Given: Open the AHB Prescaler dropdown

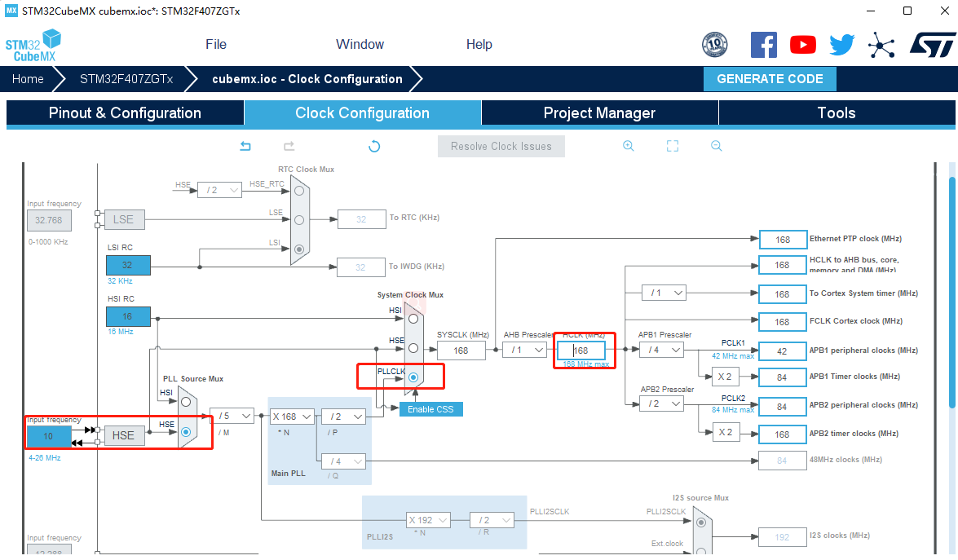Looking at the screenshot, I should coord(524,350).
